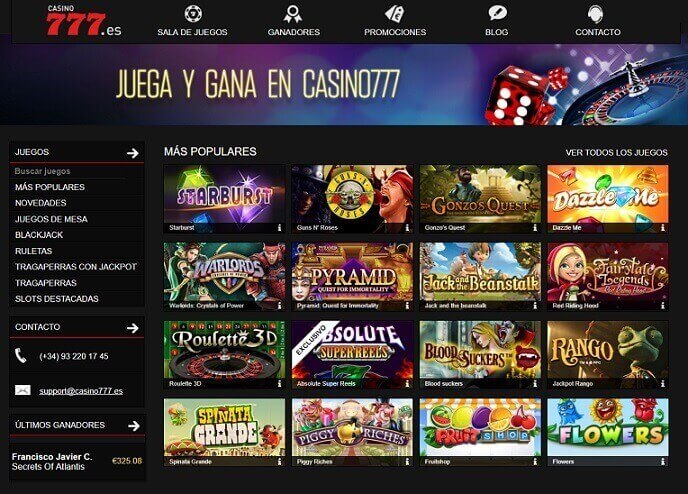Select Tragaperras con Jackpot category
Screen dimensions: 688x494
[x=76, y=267]
